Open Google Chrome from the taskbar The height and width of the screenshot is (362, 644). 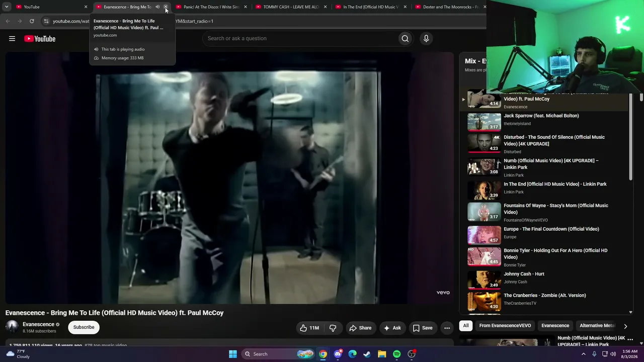pyautogui.click(x=323, y=354)
